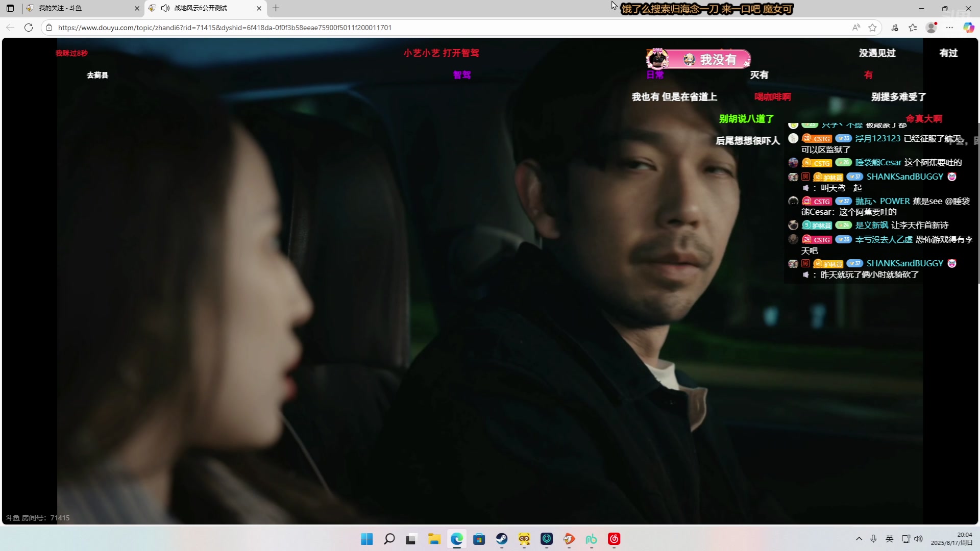
Task: Switch input language via the 英 indicator
Action: 890,539
